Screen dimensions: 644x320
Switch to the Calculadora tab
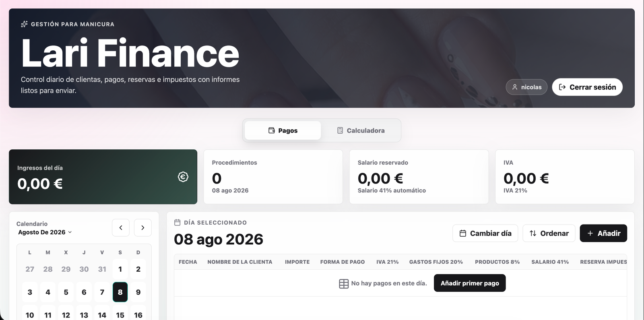click(x=361, y=130)
